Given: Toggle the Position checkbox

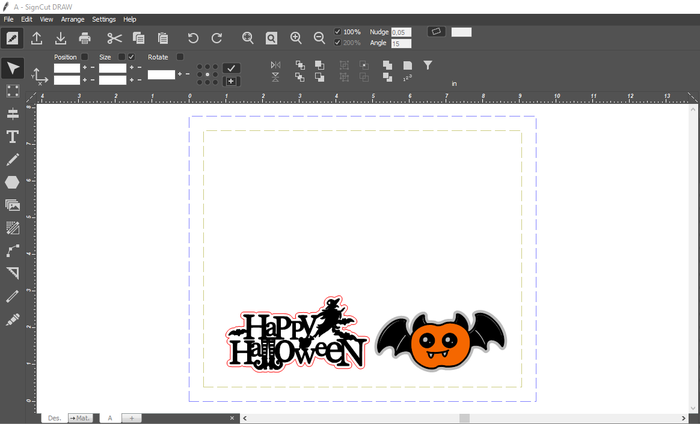Looking at the screenshot, I should point(84,57).
